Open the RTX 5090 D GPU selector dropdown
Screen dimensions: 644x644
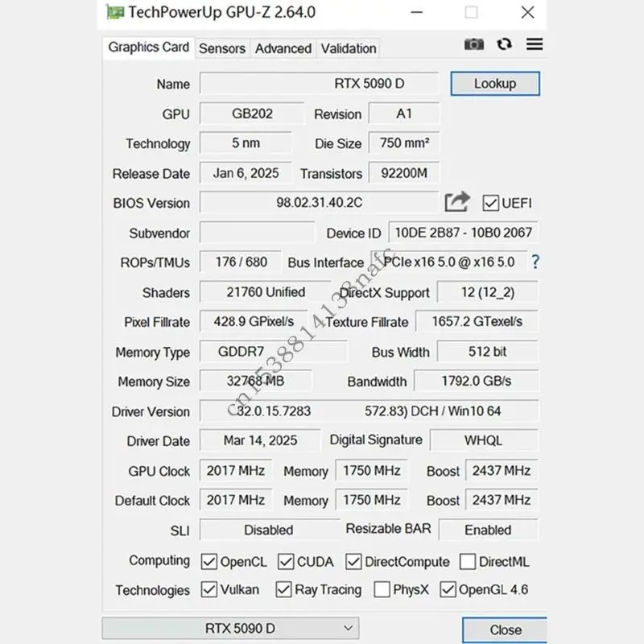pyautogui.click(x=230, y=628)
